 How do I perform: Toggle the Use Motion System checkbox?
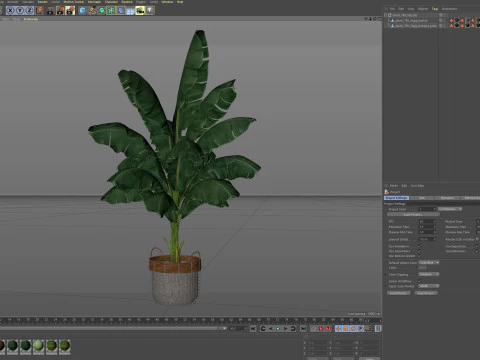(420, 256)
